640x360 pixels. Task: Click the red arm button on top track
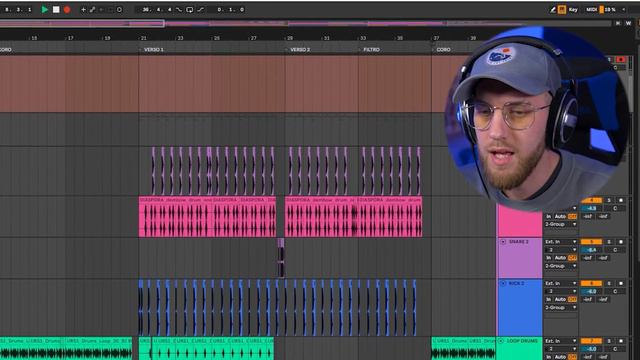[x=621, y=60]
